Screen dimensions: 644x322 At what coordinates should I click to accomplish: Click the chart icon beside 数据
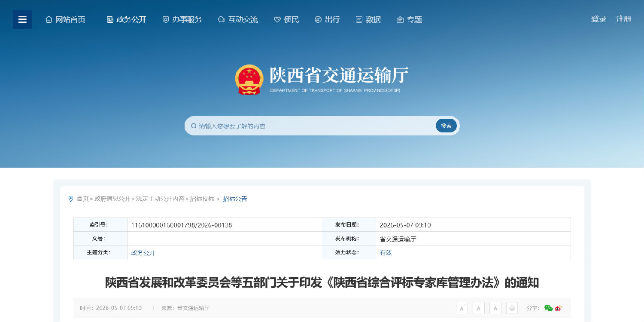click(359, 19)
